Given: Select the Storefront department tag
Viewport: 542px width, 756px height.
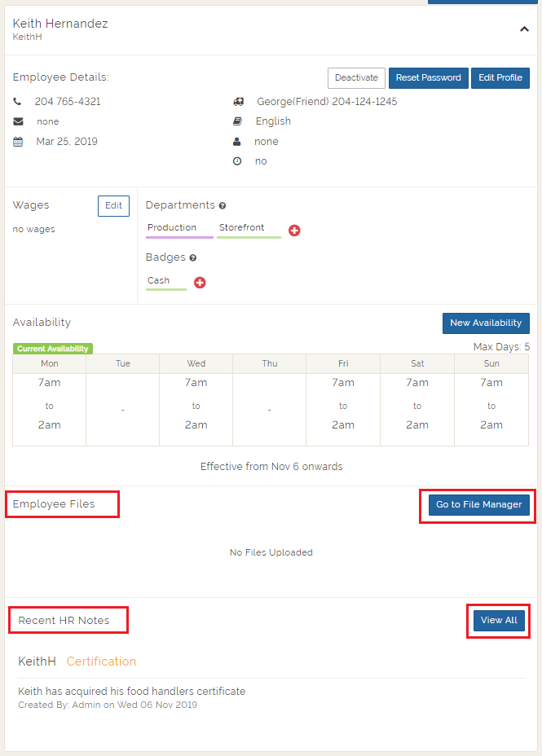Looking at the screenshot, I should pos(242,228).
